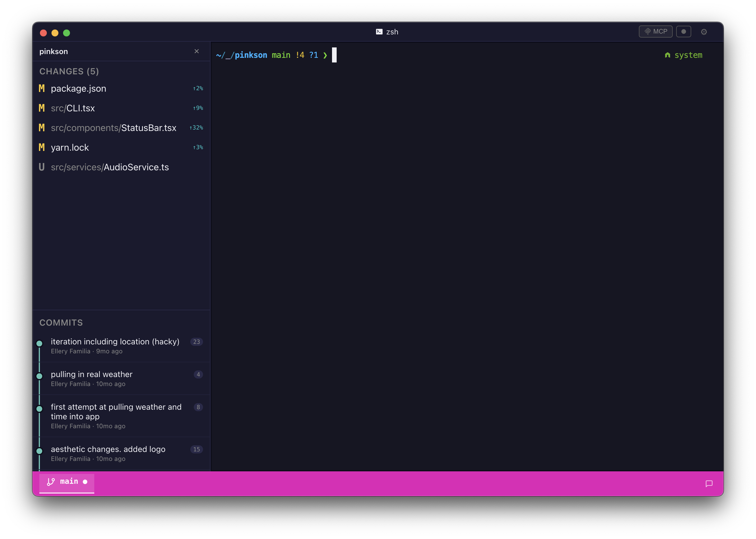The width and height of the screenshot is (756, 539).
Task: Open the settings gear icon
Action: click(x=704, y=32)
